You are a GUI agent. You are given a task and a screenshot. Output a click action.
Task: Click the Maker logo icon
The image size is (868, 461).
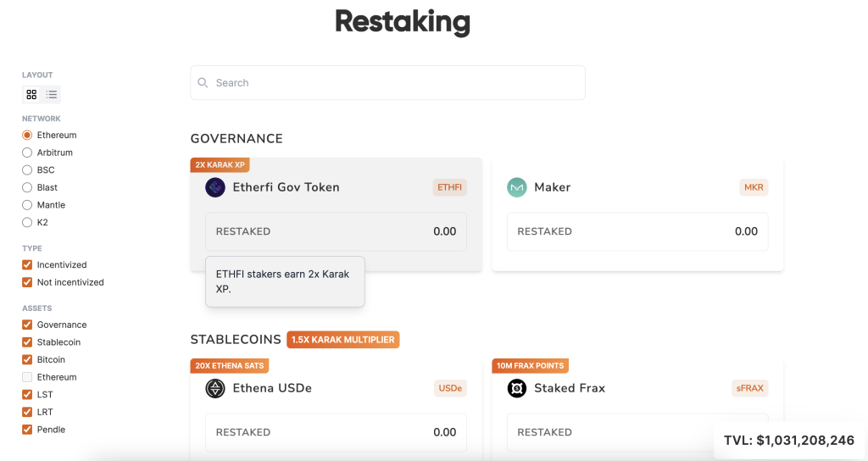tap(517, 187)
